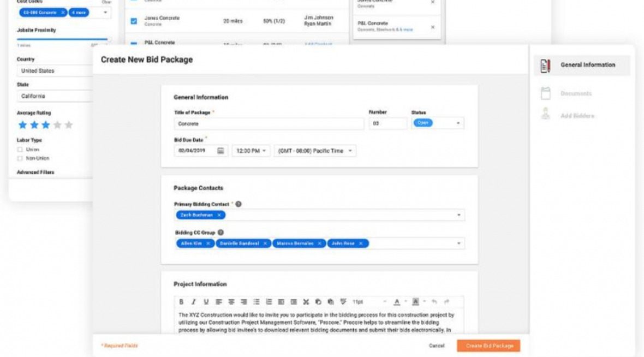Check the Non-Union labor type box
Viewport: 644px width, 357px height.
point(20,158)
